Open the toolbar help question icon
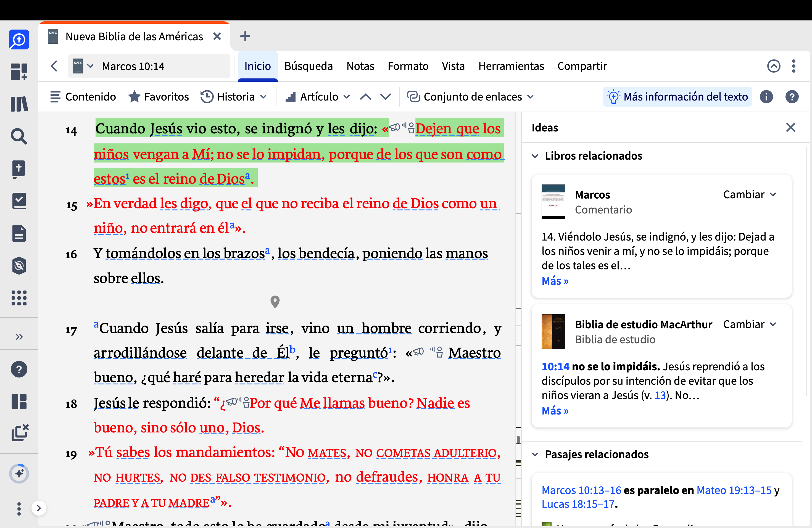 (x=792, y=97)
